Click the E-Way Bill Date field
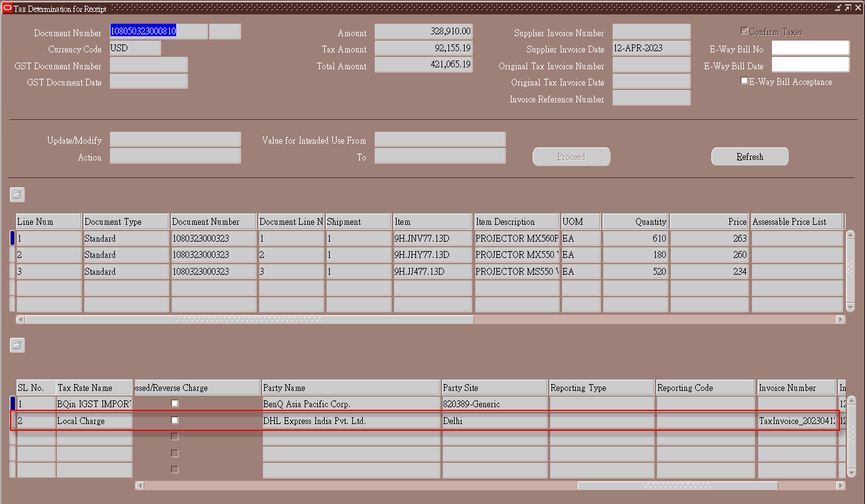The width and height of the screenshot is (865, 504). tap(810, 64)
